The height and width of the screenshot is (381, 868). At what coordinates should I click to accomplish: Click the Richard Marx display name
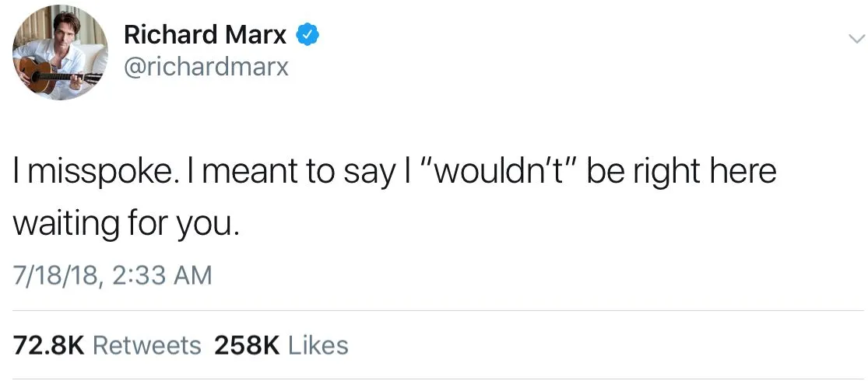(206, 35)
